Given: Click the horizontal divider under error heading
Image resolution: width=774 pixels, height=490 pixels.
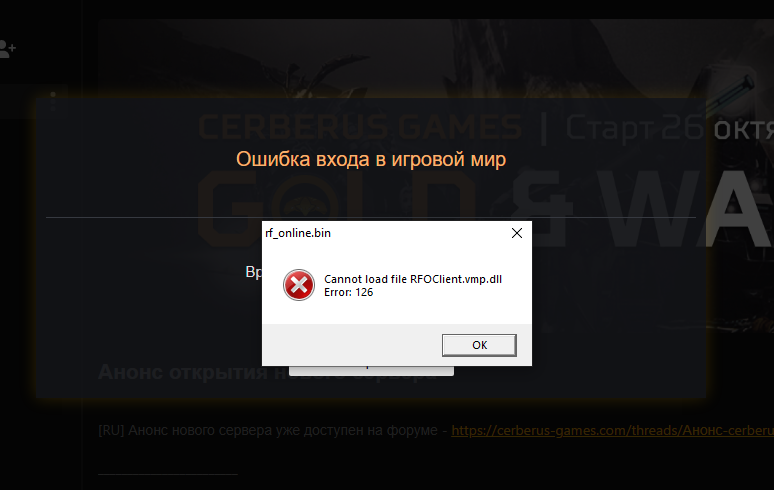Looking at the screenshot, I should [371, 217].
